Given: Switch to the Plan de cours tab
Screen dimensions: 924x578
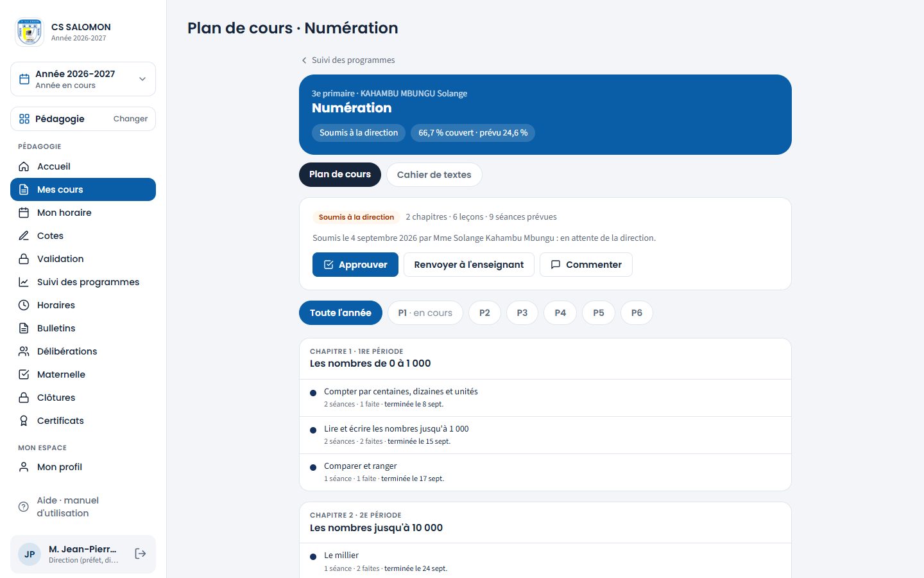Looking at the screenshot, I should [x=340, y=175].
